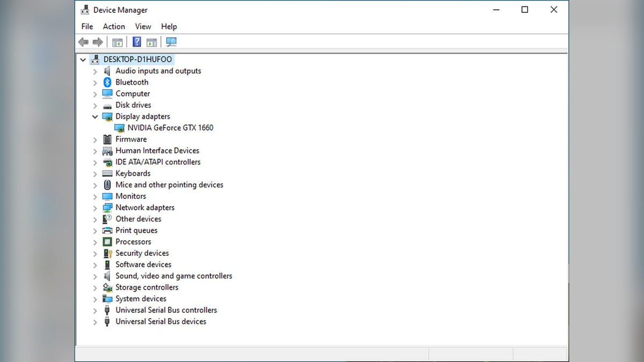Click the NVIDIA GeForce GTX 1660 device icon
Viewport: 644px width, 362px height.
click(119, 128)
